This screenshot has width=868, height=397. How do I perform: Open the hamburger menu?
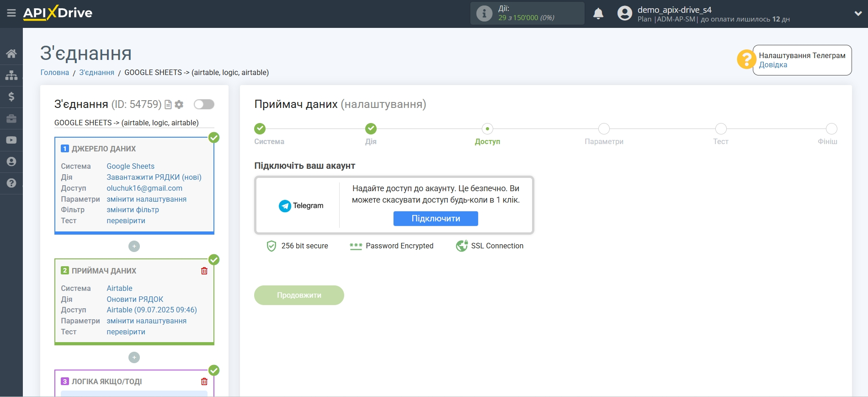coord(11,13)
